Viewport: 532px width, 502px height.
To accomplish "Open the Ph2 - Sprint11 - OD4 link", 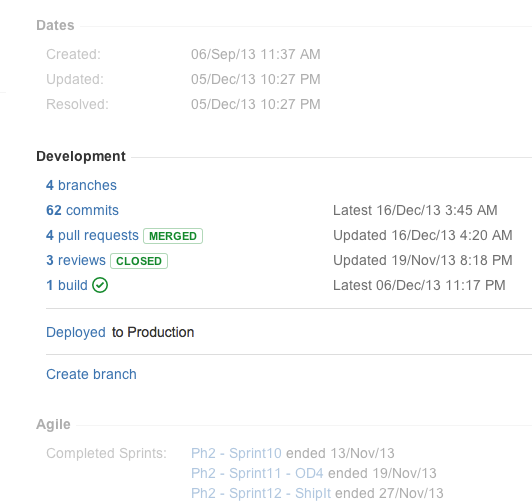I will click(257, 473).
